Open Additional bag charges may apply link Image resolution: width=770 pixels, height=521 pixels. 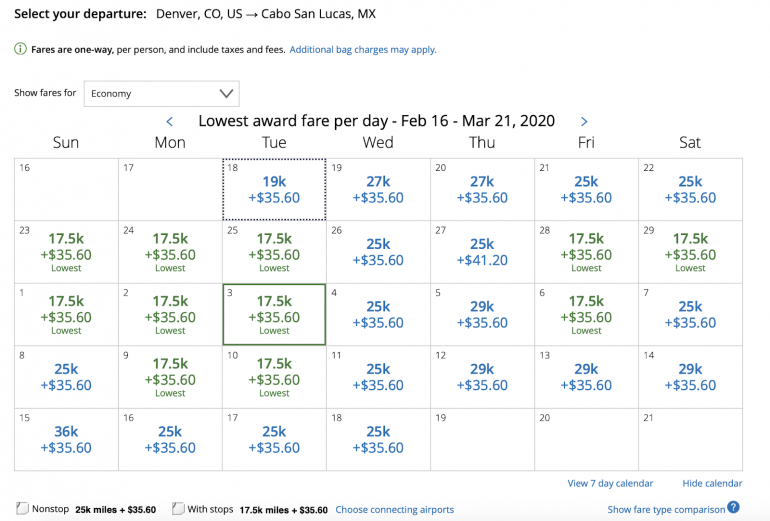tap(363, 49)
